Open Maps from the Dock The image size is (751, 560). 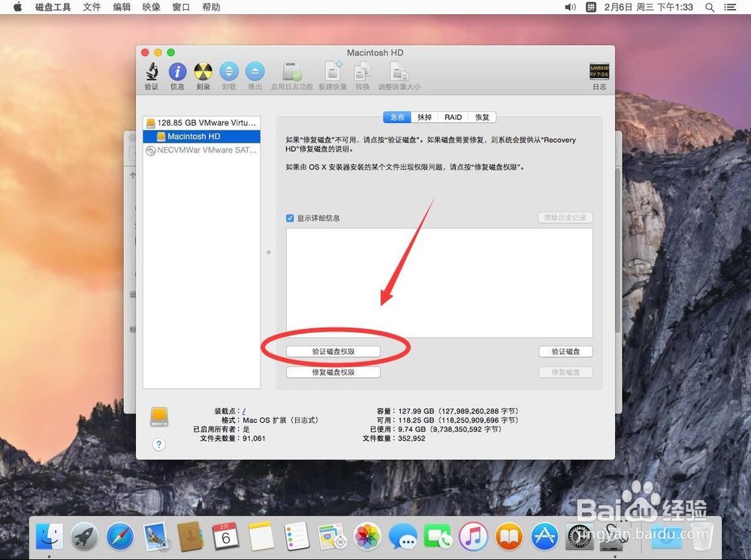click(x=332, y=536)
